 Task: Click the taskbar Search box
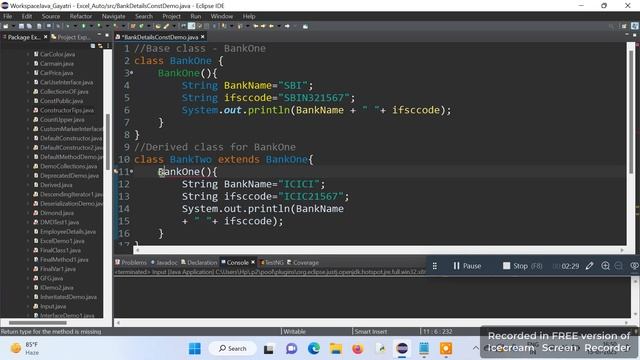pyautogui.click(x=233, y=348)
